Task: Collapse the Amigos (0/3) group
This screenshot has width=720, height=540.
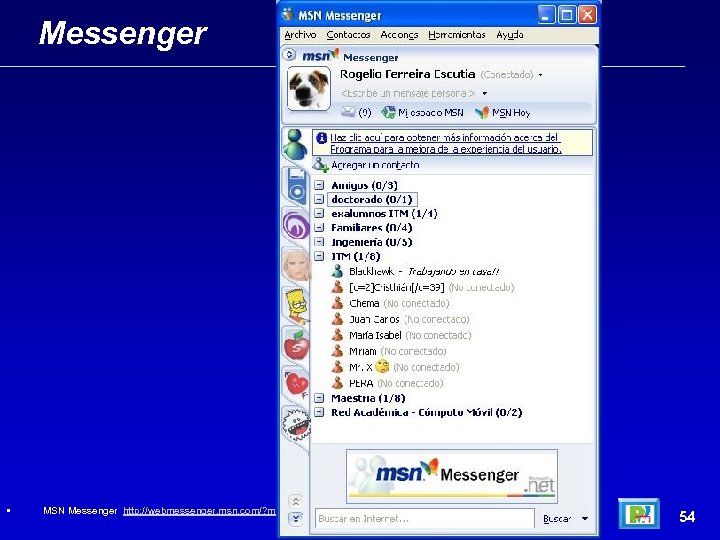Action: pyautogui.click(x=319, y=185)
